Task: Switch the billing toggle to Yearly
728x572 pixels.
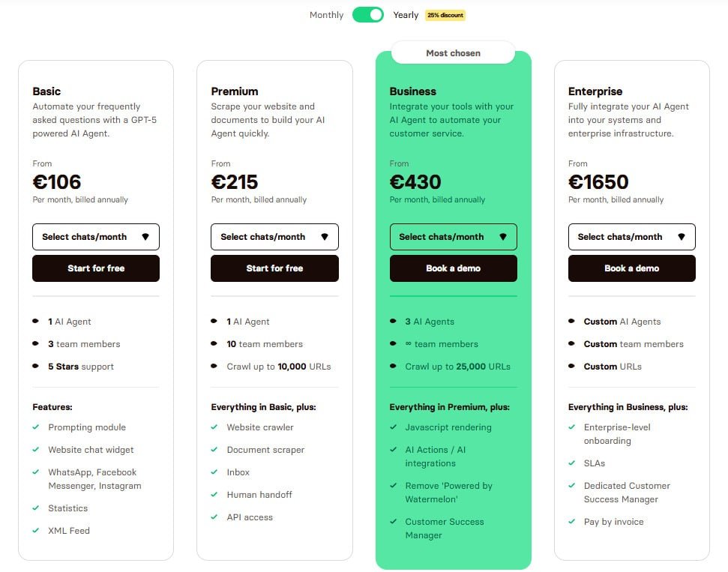Action: pyautogui.click(x=405, y=14)
